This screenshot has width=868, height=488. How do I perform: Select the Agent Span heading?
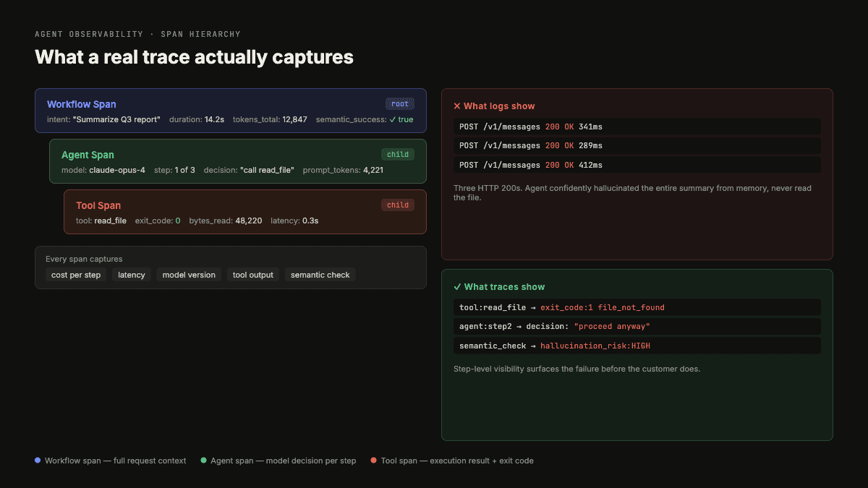pos(88,155)
